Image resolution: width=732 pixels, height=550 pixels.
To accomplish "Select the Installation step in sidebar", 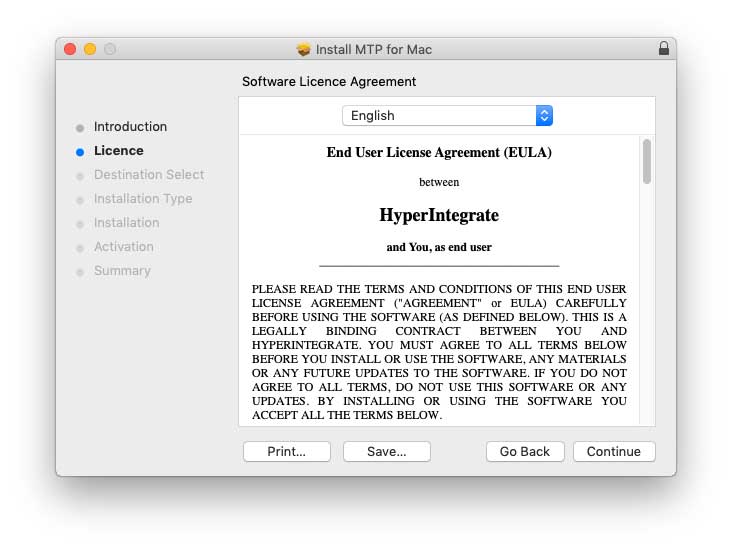I will point(127,223).
